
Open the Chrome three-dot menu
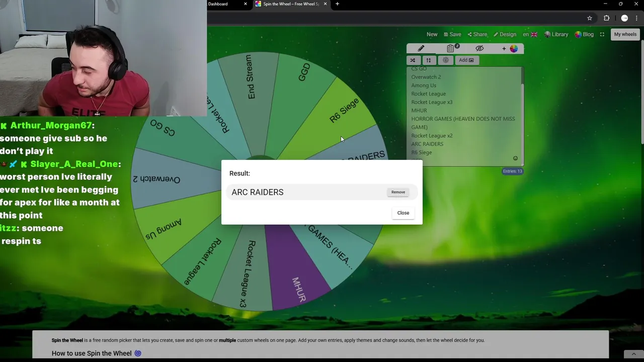[x=636, y=18]
